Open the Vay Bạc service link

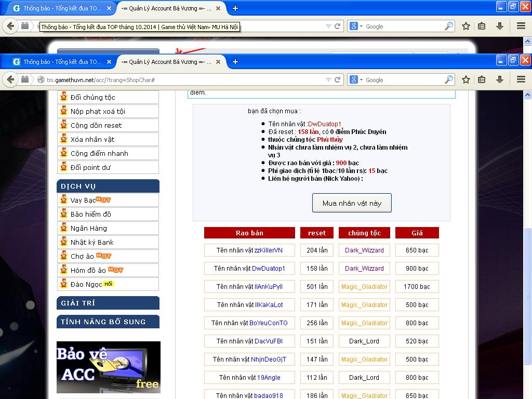[x=83, y=200]
